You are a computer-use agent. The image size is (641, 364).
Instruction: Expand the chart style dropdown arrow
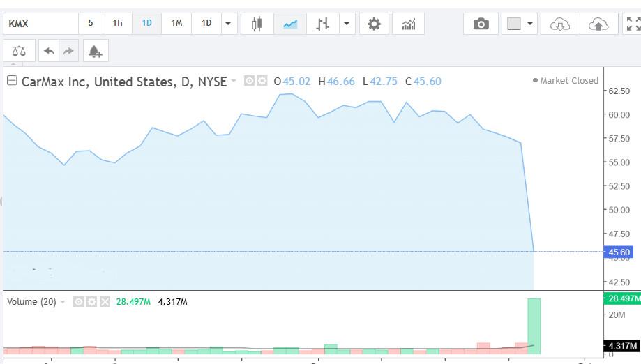[347, 24]
